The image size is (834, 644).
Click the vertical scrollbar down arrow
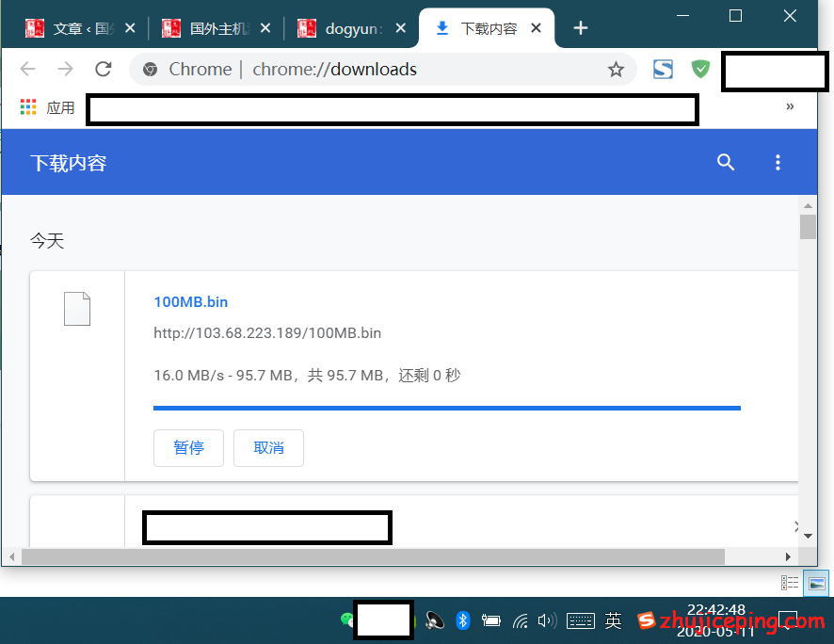808,536
